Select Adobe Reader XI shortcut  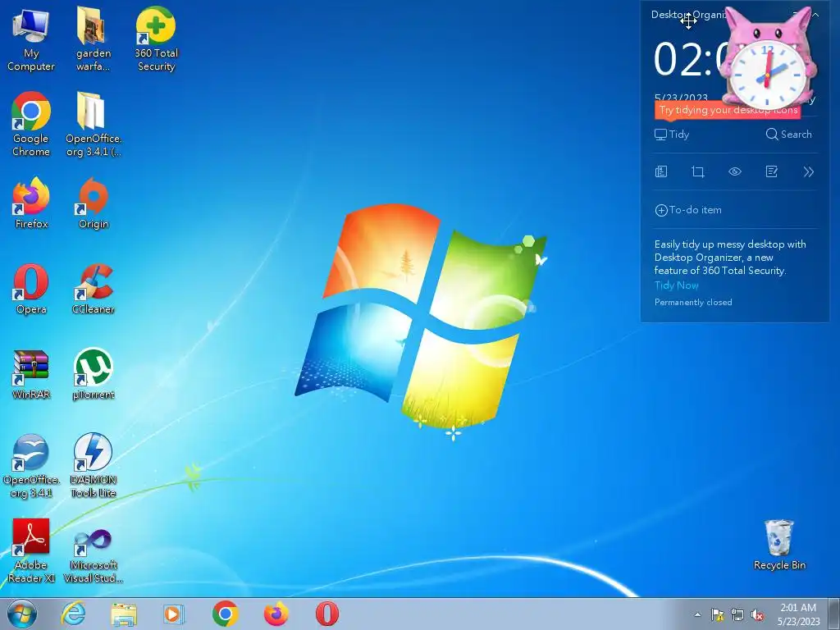(31, 550)
